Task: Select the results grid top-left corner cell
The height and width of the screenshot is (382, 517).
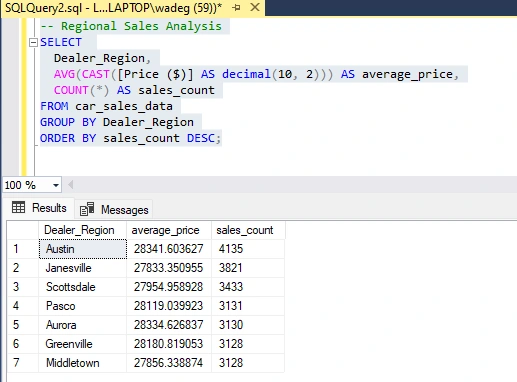Action: click(23, 230)
